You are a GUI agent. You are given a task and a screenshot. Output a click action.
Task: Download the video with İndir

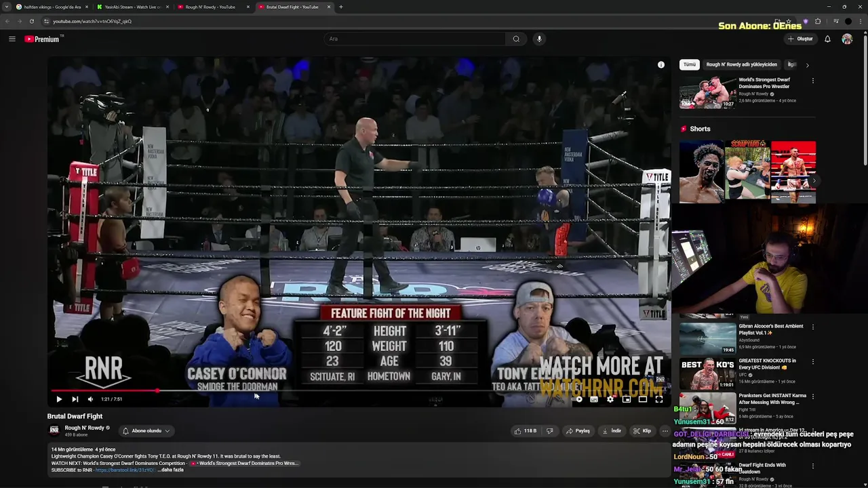612,430
